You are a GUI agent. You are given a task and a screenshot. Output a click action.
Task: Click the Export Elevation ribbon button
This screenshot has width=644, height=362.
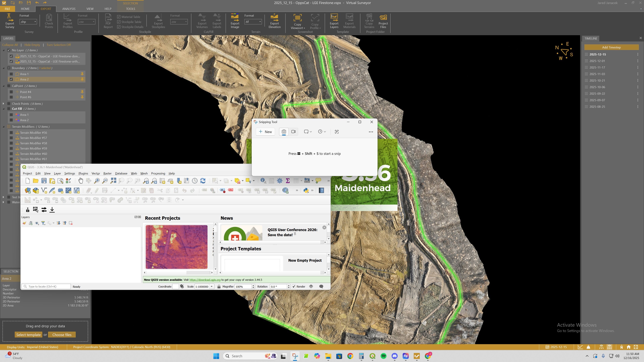coord(275,21)
